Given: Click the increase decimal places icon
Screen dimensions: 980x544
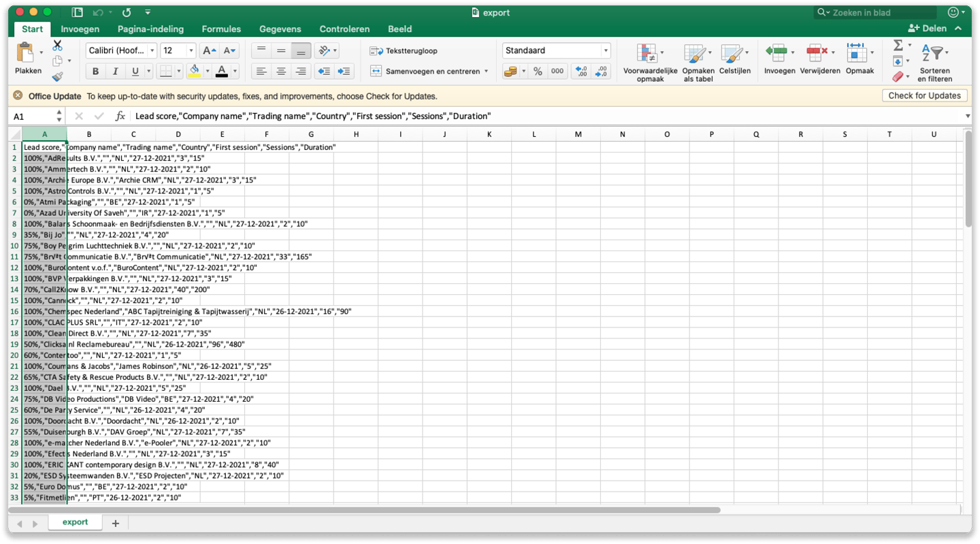Looking at the screenshot, I should 581,71.
